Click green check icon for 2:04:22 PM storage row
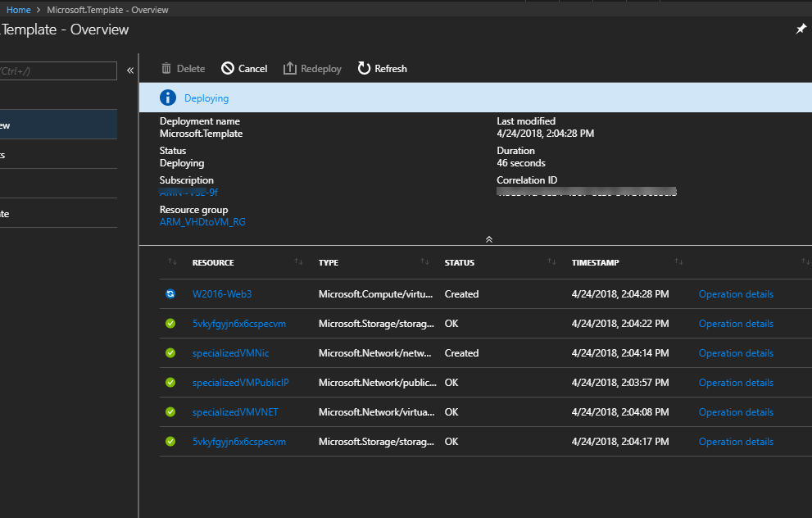 170,323
